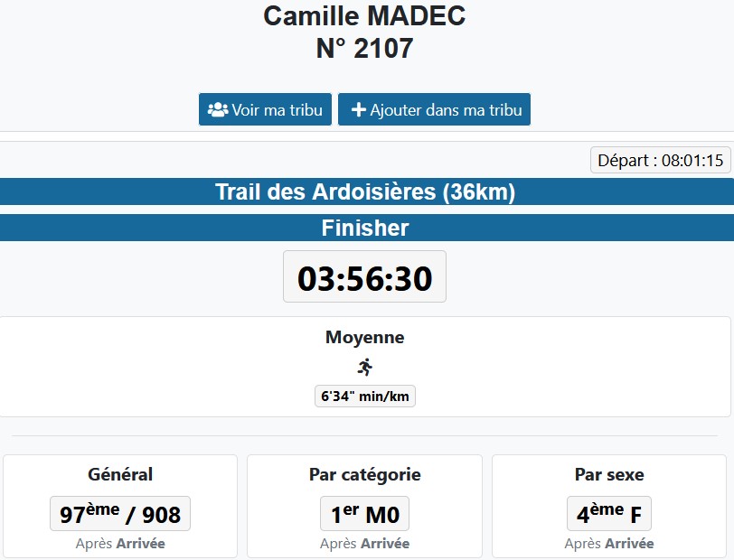This screenshot has width=734, height=560.
Task: Open the Général ranking card
Action: pos(120,474)
